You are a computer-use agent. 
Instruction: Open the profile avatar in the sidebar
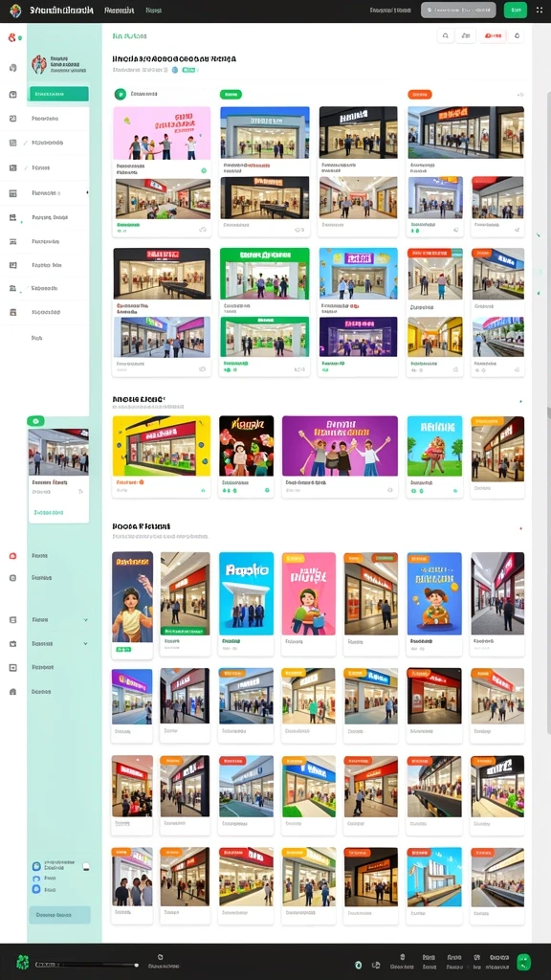pos(38,64)
